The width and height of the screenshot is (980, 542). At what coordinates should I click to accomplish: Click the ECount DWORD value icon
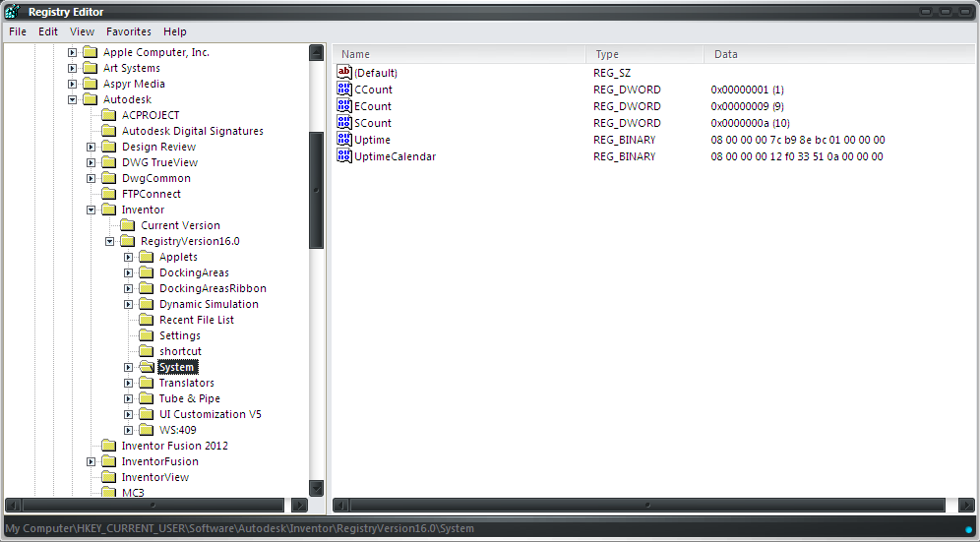pos(343,105)
